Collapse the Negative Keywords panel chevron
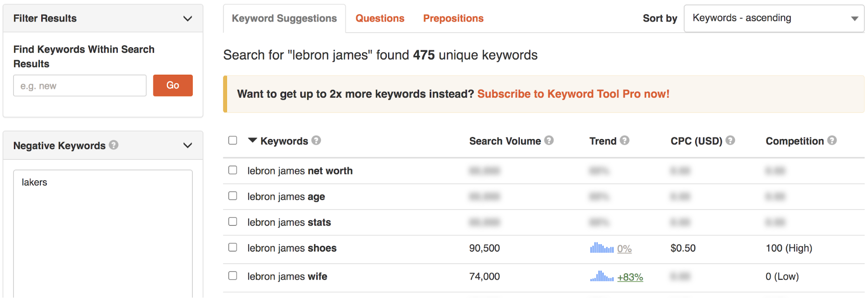The width and height of the screenshot is (868, 298). point(188,146)
